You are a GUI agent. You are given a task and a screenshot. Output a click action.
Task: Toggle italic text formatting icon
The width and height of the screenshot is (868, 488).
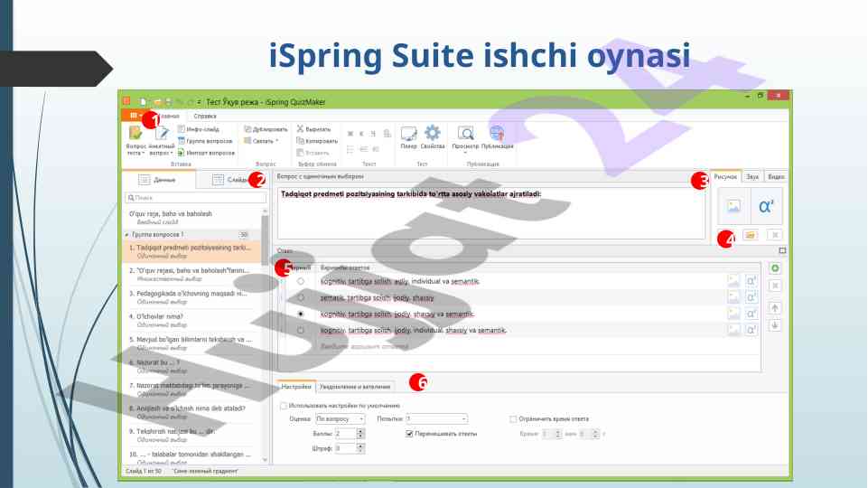(361, 134)
